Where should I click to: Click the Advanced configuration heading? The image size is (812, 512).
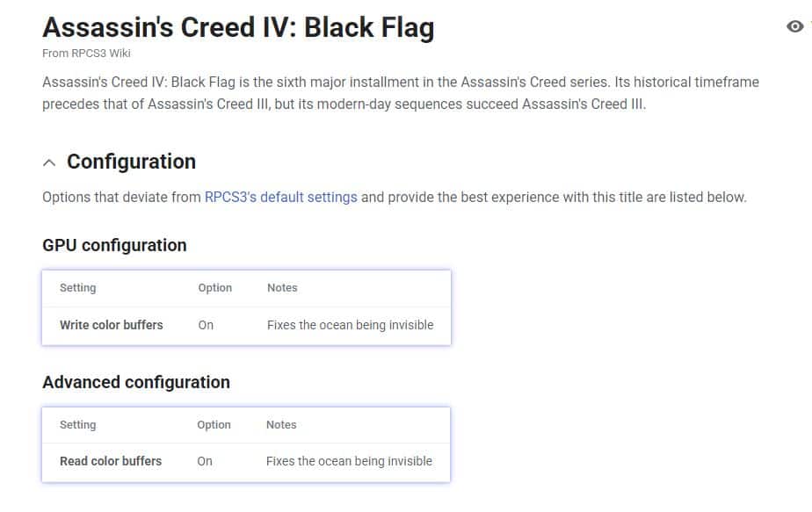pyautogui.click(x=136, y=382)
